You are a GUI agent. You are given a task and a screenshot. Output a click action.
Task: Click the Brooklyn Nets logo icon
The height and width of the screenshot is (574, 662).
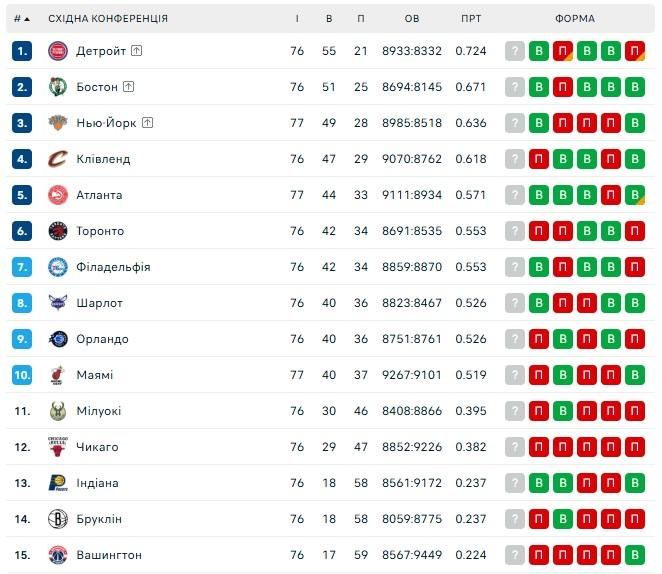[57, 519]
